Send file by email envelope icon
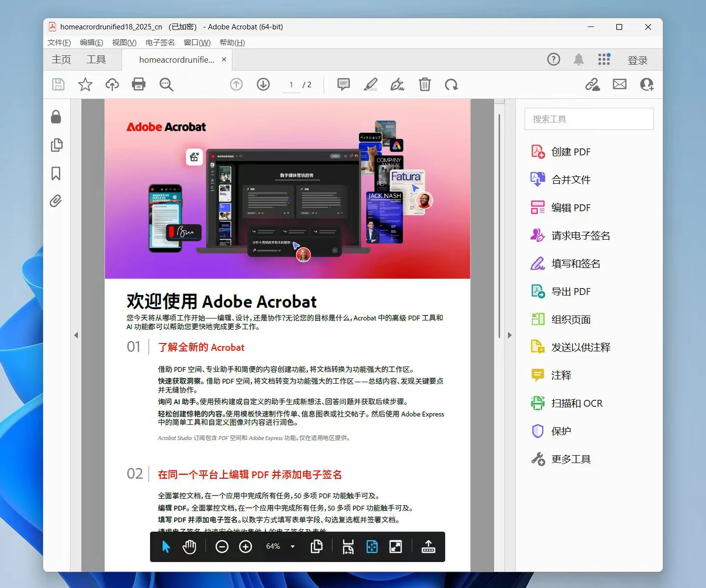 [x=620, y=84]
